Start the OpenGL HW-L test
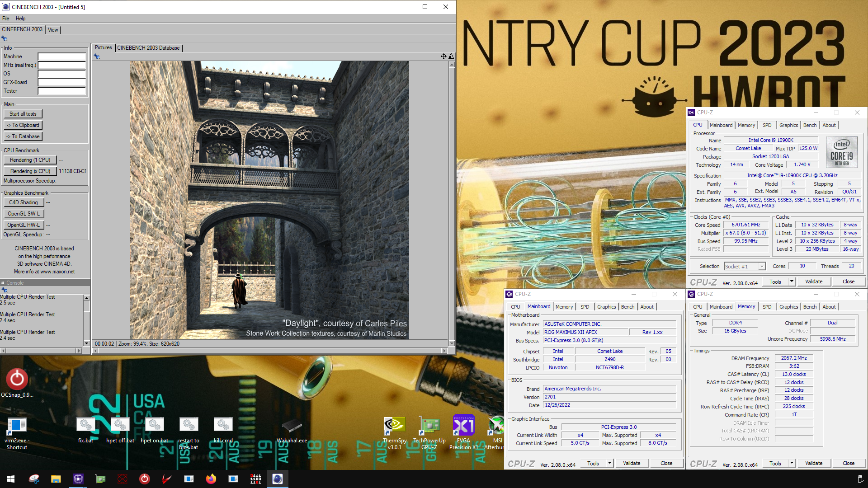 pyautogui.click(x=24, y=225)
